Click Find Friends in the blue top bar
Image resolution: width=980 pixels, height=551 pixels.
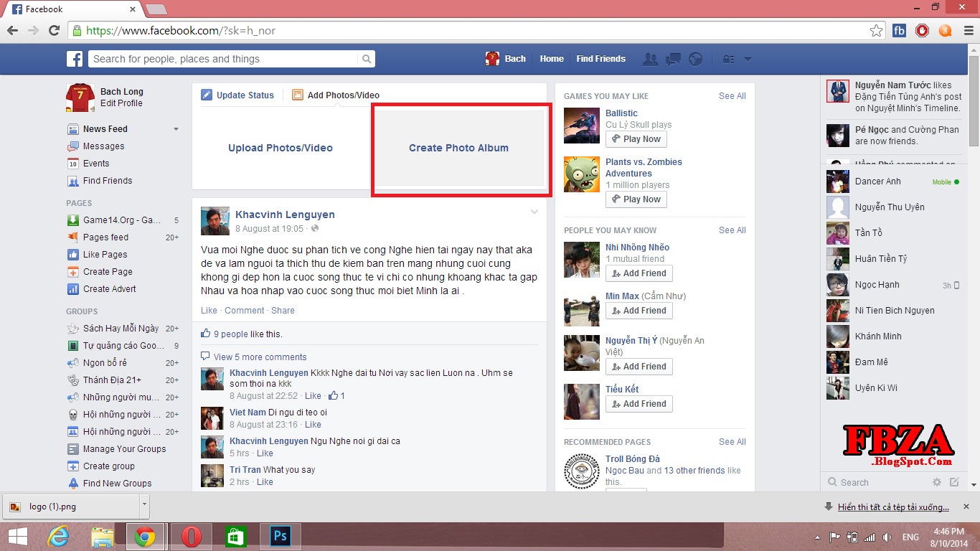point(600,59)
